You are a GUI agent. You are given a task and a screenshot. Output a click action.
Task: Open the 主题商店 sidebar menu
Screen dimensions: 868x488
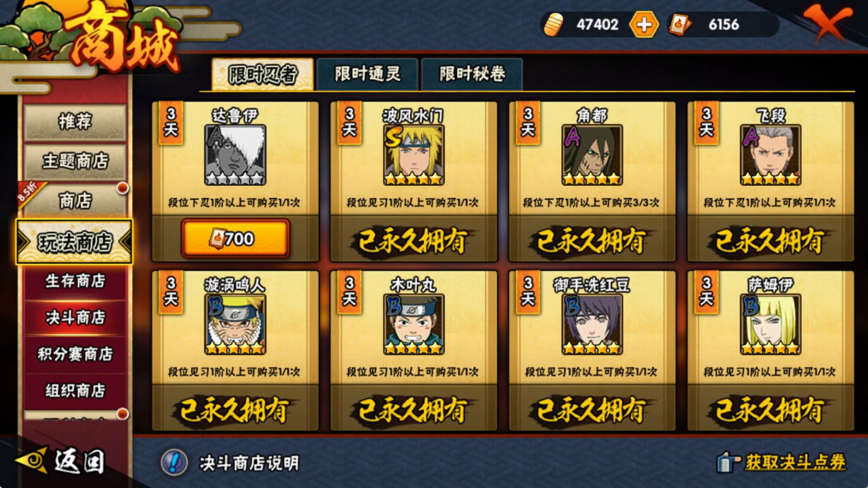tap(75, 161)
